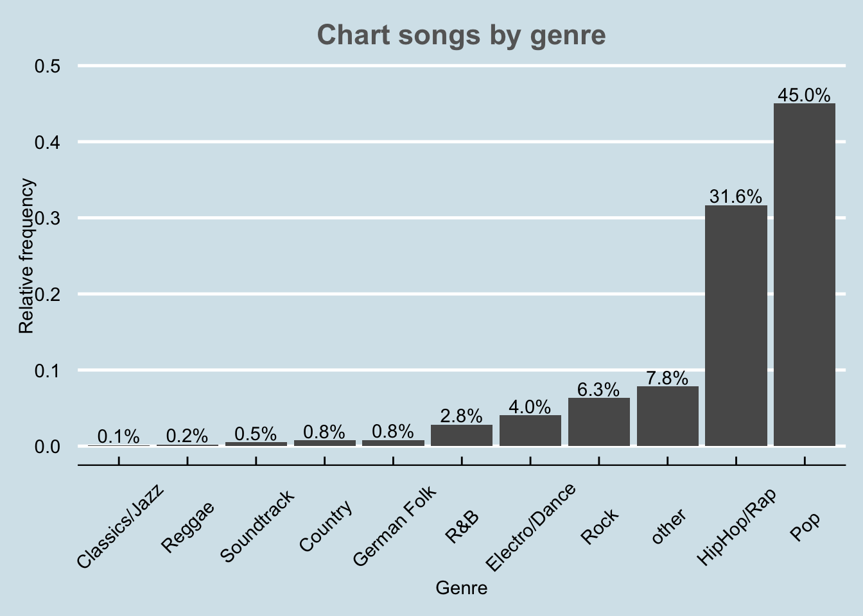Select the Electro/Dance bar
This screenshot has height=616, width=863.
(530, 430)
